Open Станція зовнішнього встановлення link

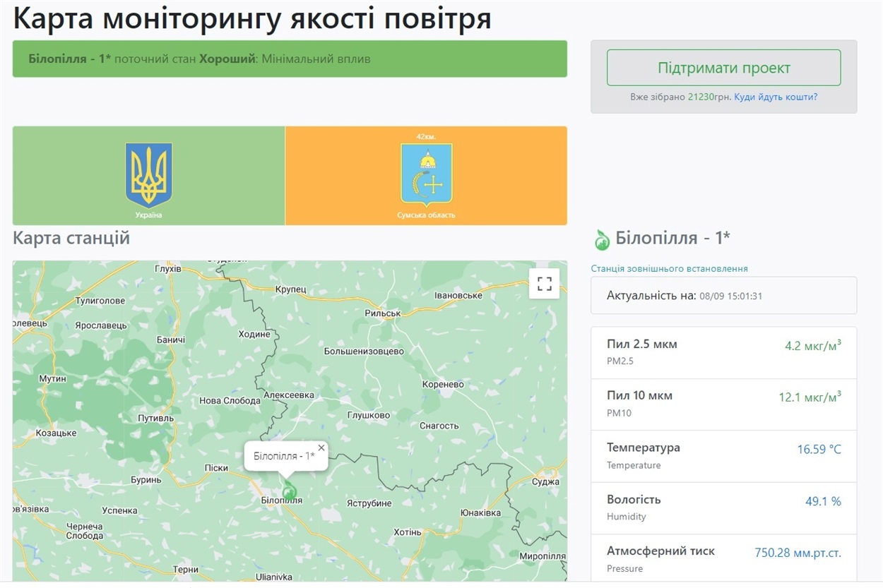670,268
